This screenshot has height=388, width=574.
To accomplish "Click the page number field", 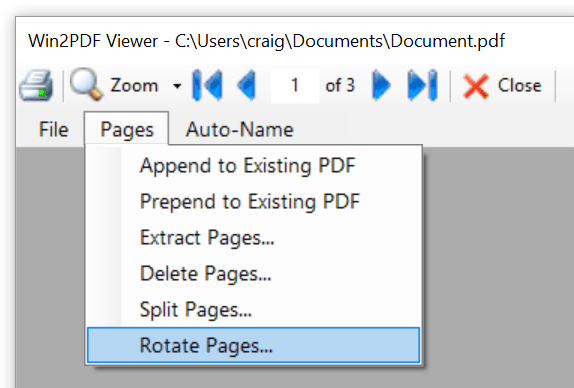I will (295, 85).
